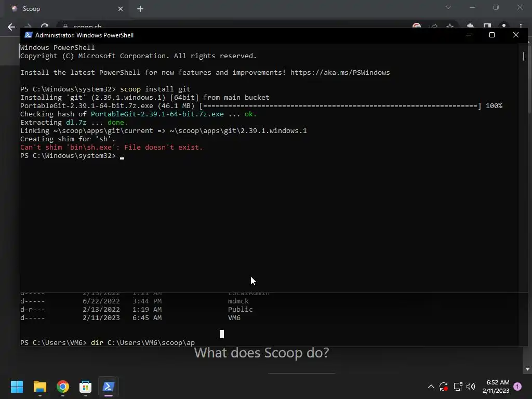The image size is (532, 399).
Task: Open the network tray icon
Action: [x=458, y=387]
